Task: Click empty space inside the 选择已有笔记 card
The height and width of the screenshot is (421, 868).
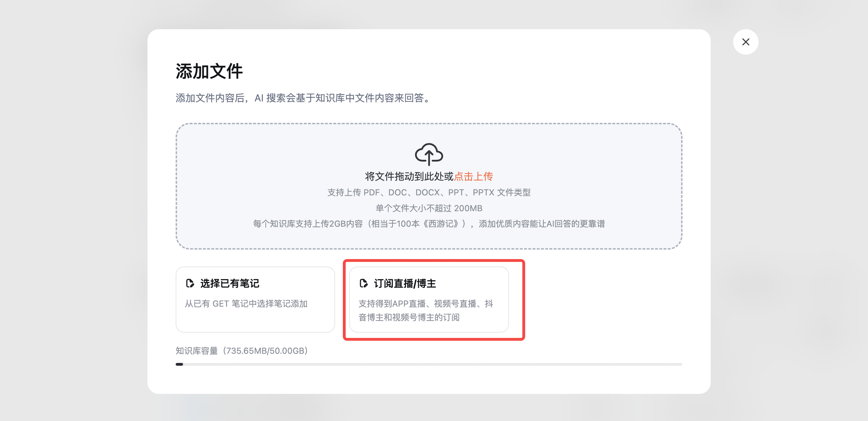Action: point(255,321)
